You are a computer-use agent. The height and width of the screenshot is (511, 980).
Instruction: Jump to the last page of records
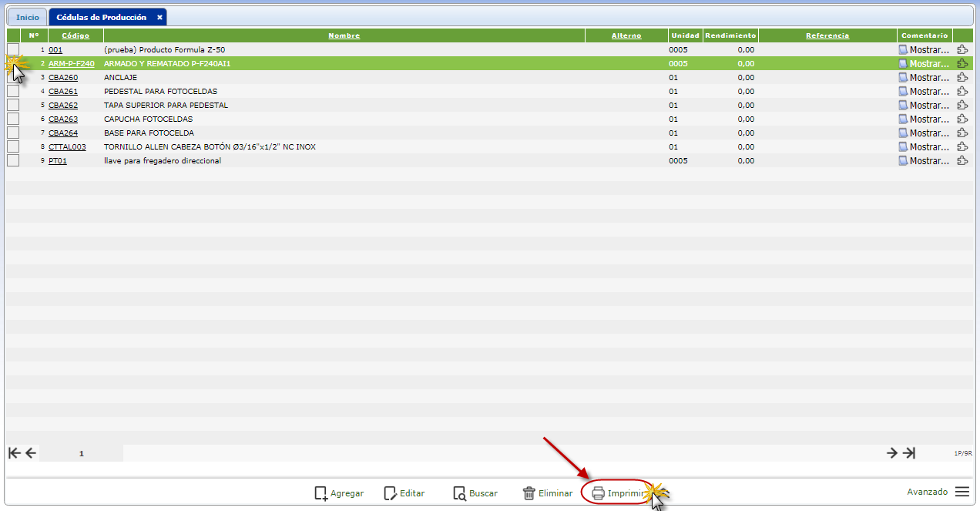click(x=909, y=453)
